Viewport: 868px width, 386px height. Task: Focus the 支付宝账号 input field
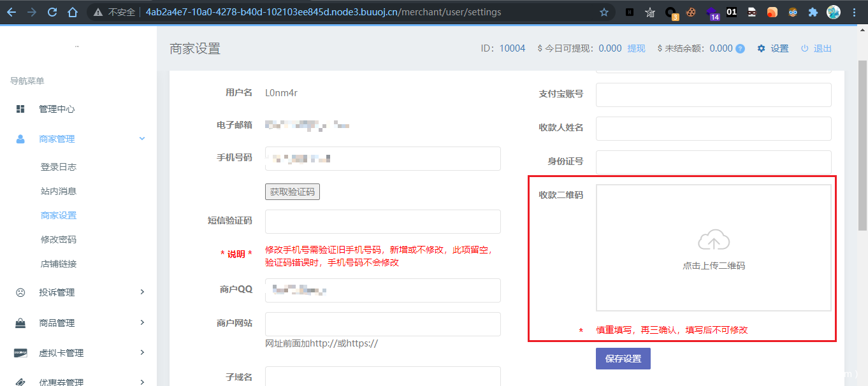(x=713, y=94)
